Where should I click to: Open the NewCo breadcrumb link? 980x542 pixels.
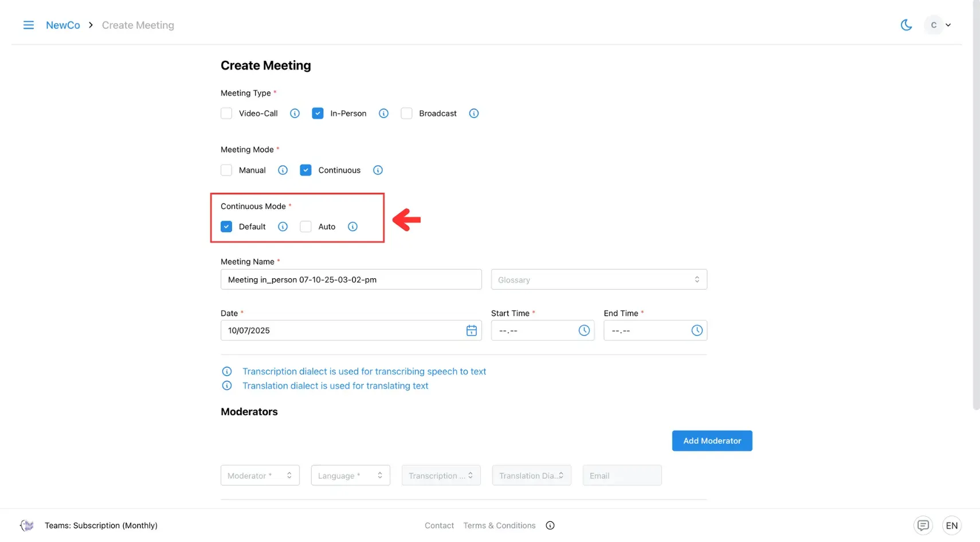click(63, 25)
